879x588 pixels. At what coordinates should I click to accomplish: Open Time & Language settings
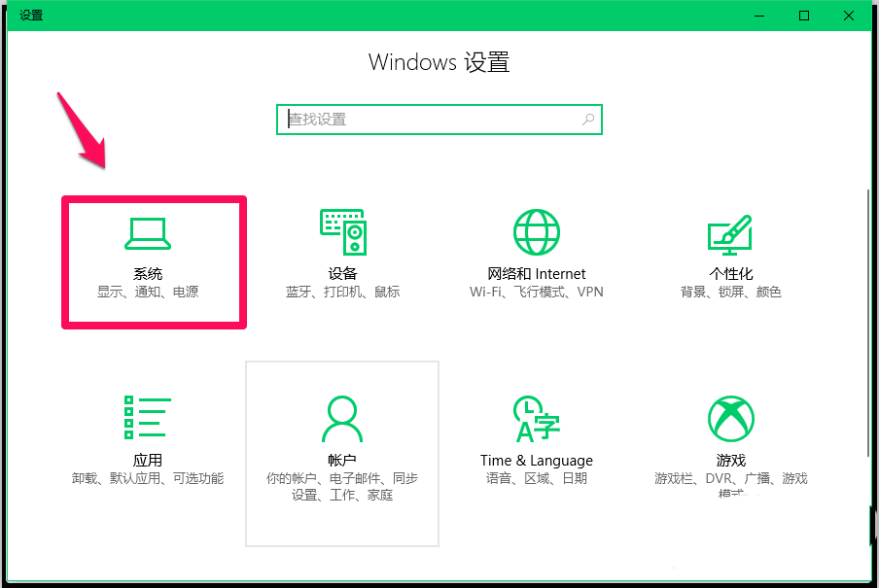(x=536, y=437)
